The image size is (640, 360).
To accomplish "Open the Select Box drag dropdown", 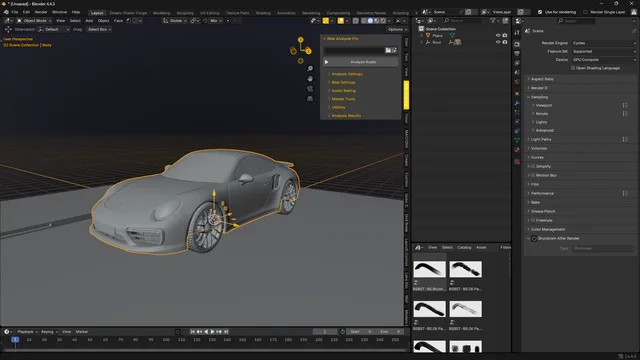I will [x=99, y=29].
